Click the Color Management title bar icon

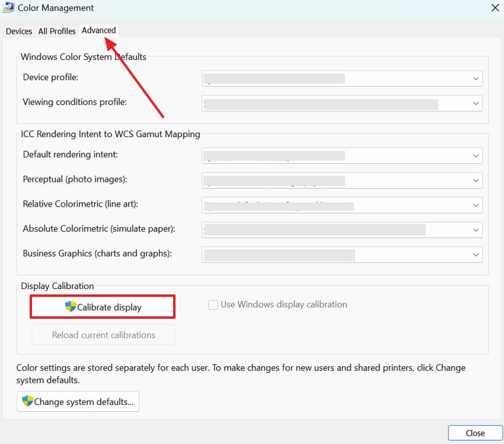pyautogui.click(x=8, y=8)
